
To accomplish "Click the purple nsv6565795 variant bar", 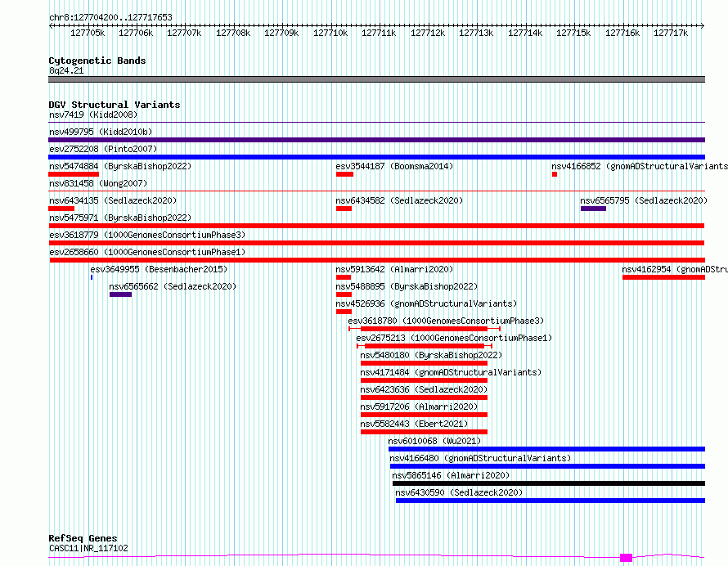I will [593, 209].
